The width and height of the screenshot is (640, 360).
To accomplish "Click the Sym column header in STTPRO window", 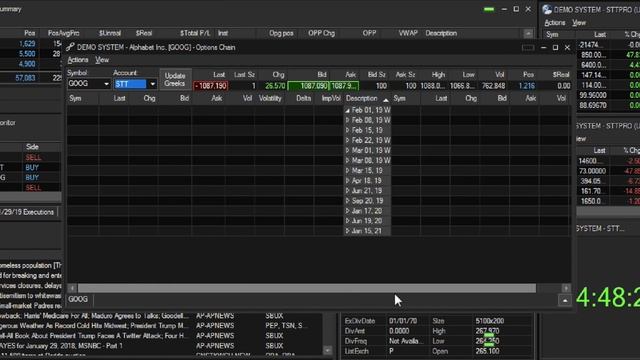I will point(552,35).
